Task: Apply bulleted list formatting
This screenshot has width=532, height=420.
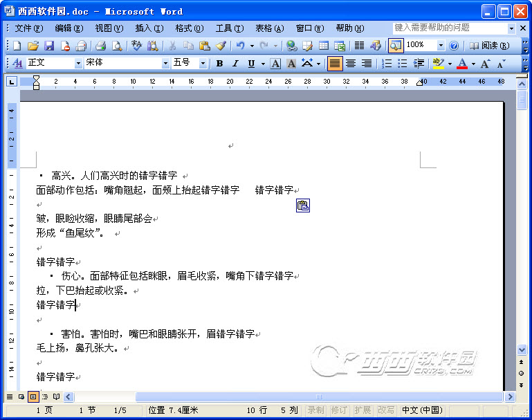Action: [x=403, y=64]
